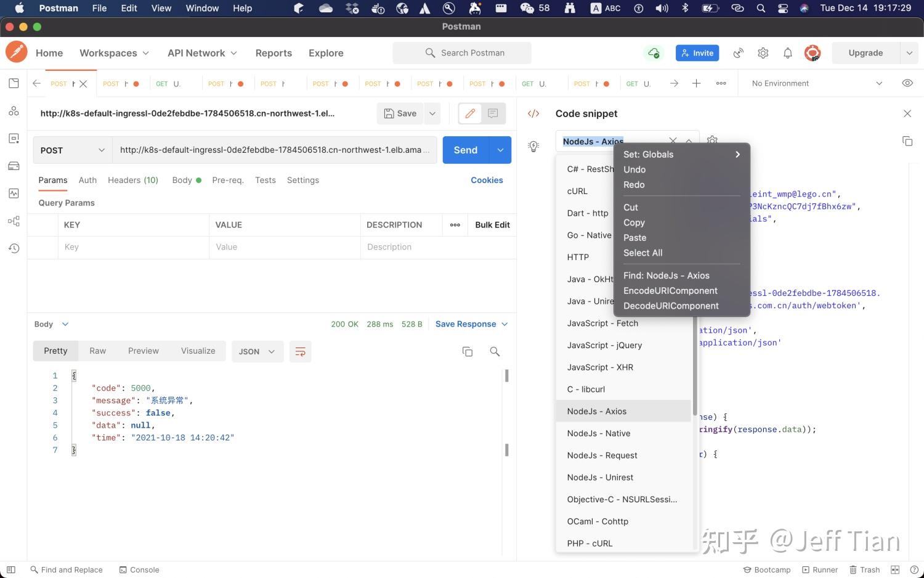This screenshot has height=578, width=924.
Task: Click the sync status cloud icon
Action: (654, 53)
